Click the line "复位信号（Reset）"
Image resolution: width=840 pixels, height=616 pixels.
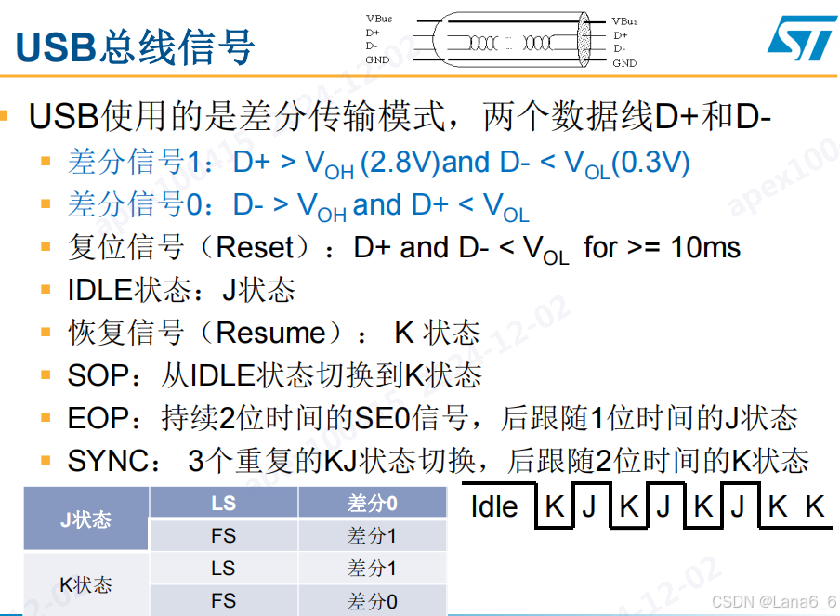[404, 248]
